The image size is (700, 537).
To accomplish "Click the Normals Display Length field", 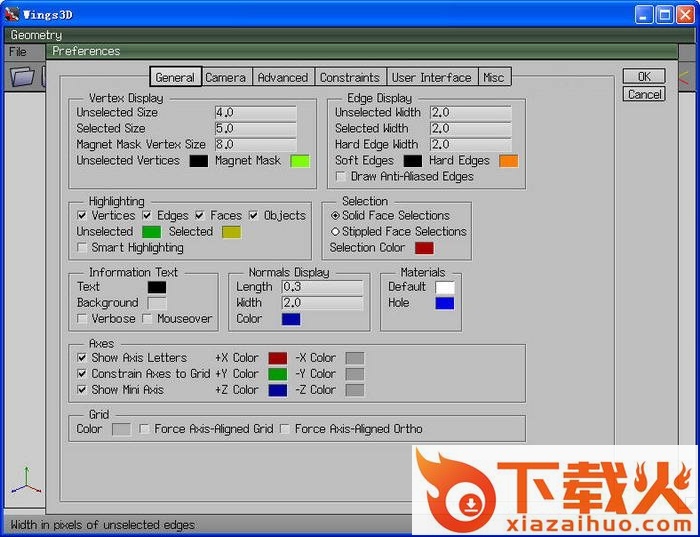I will click(x=323, y=287).
